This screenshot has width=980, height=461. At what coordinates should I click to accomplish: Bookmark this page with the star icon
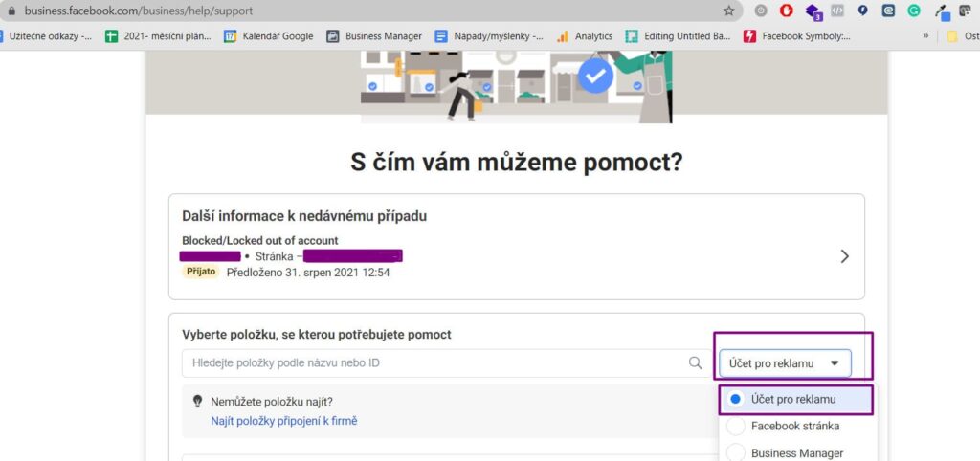tap(729, 11)
